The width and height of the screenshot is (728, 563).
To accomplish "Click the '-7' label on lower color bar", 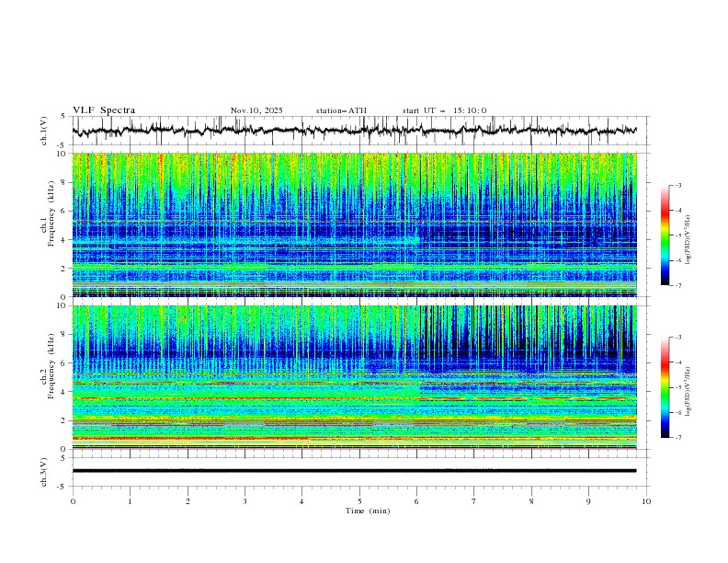I will point(678,437).
